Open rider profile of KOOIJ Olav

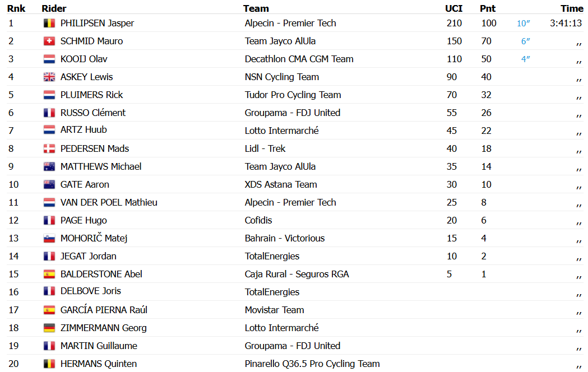[84, 59]
